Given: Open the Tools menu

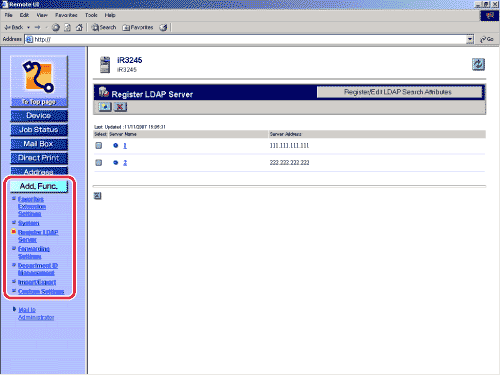Looking at the screenshot, I should (91, 15).
